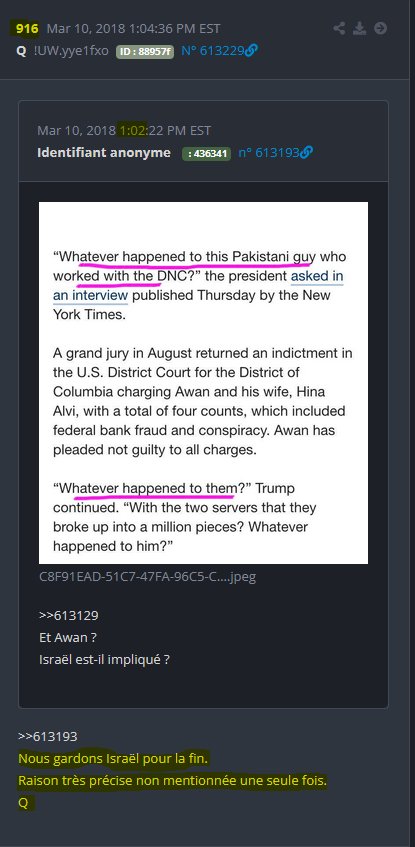This screenshot has width=415, height=847.
Task: Follow the >>613129 reply reference
Action: [69, 615]
